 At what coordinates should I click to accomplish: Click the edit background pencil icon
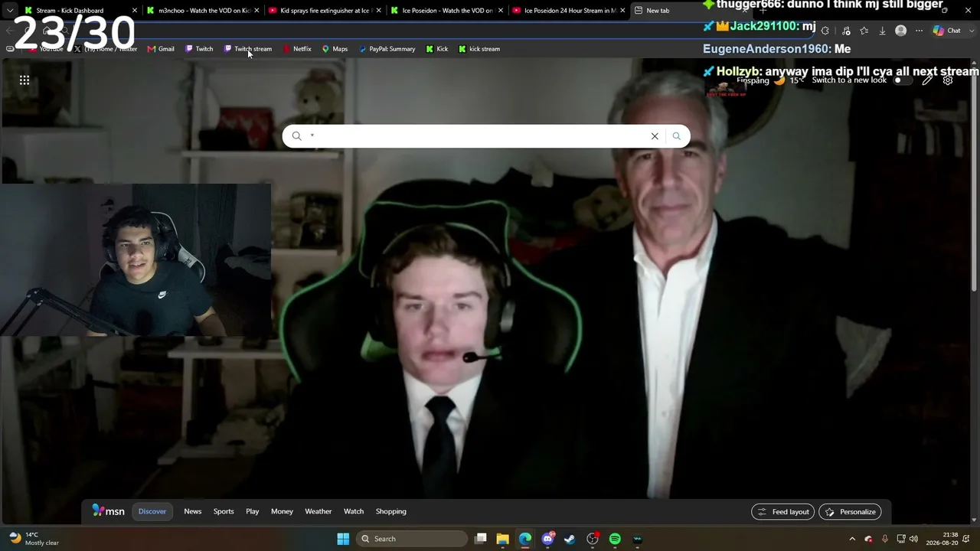pyautogui.click(x=927, y=80)
